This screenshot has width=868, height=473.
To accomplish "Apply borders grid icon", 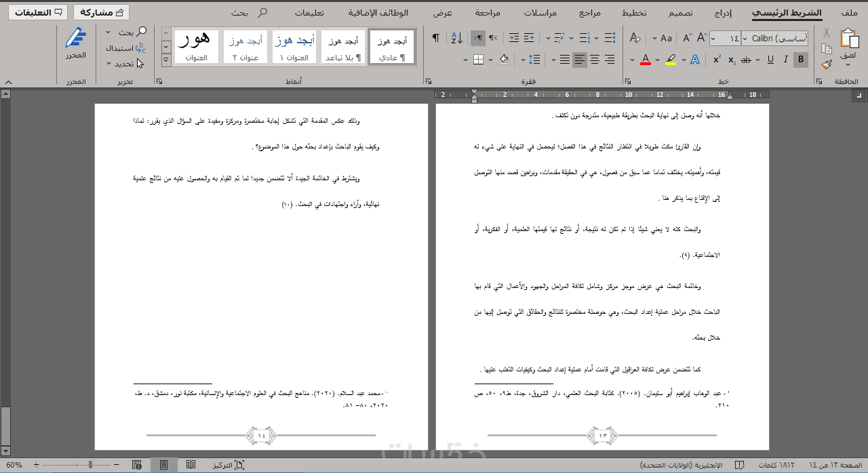I will point(479,60).
